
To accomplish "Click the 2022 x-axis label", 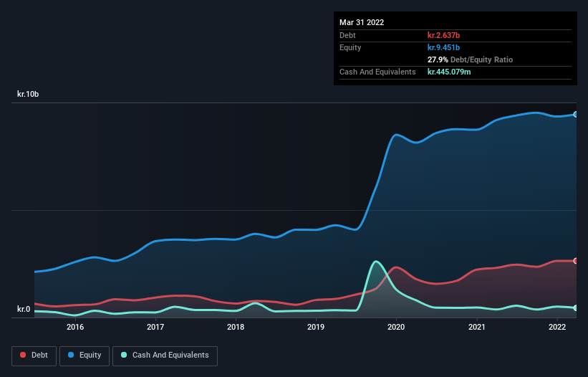I will (557, 327).
